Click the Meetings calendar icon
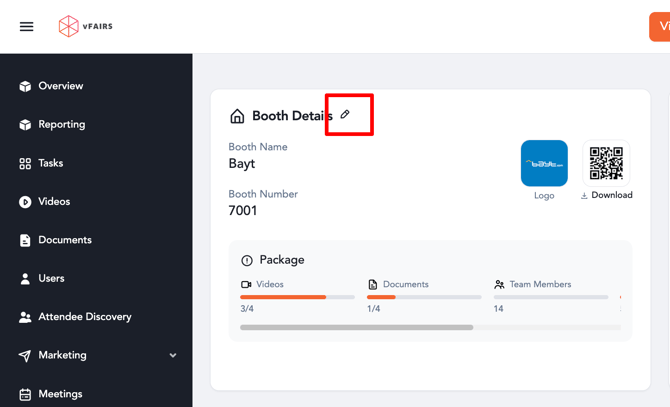 pyautogui.click(x=25, y=395)
